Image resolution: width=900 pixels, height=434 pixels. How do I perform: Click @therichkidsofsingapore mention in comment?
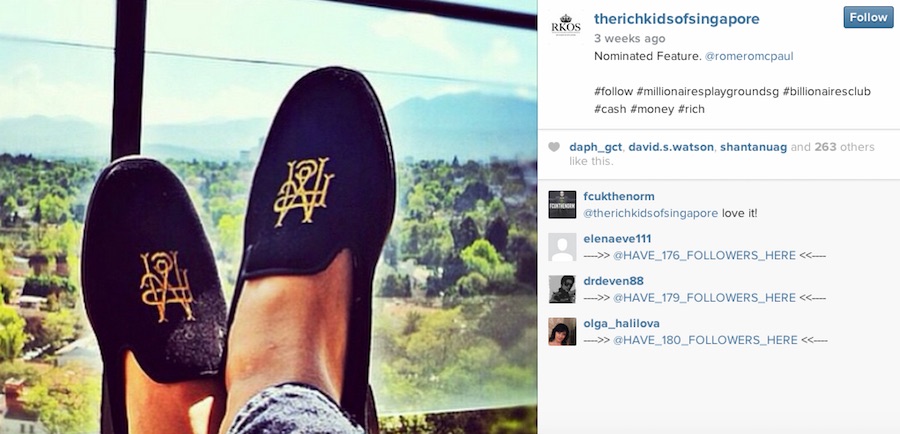(650, 214)
